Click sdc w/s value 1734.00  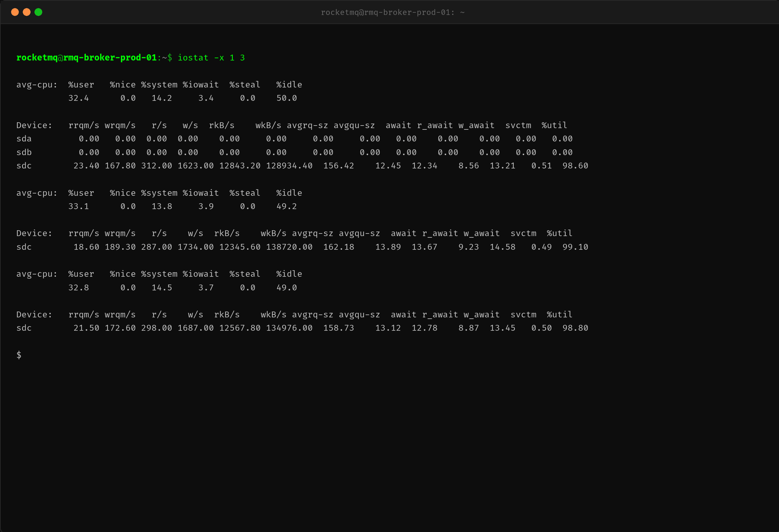point(195,247)
